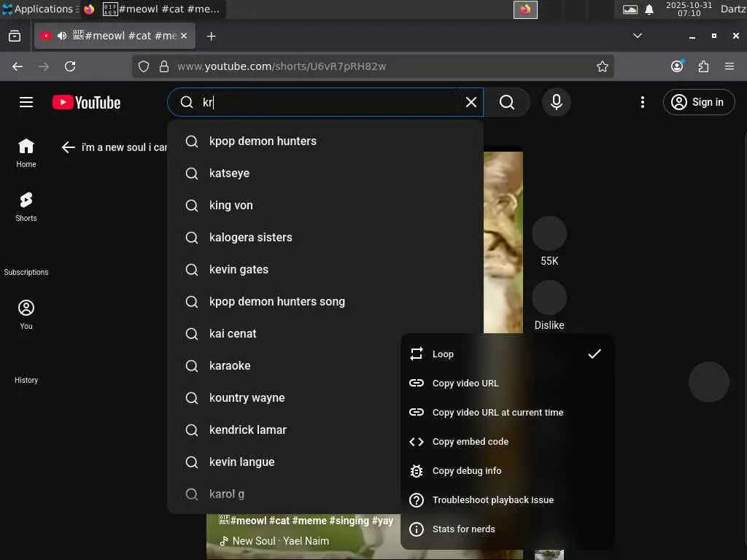Open the Firefox account icon
Viewport: 747px width, 560px height.
tap(677, 66)
